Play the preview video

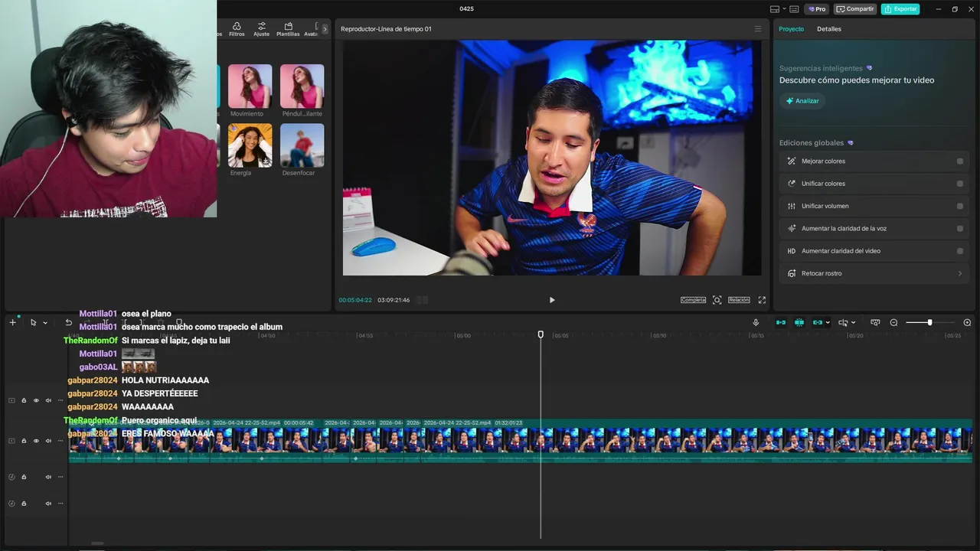click(552, 300)
